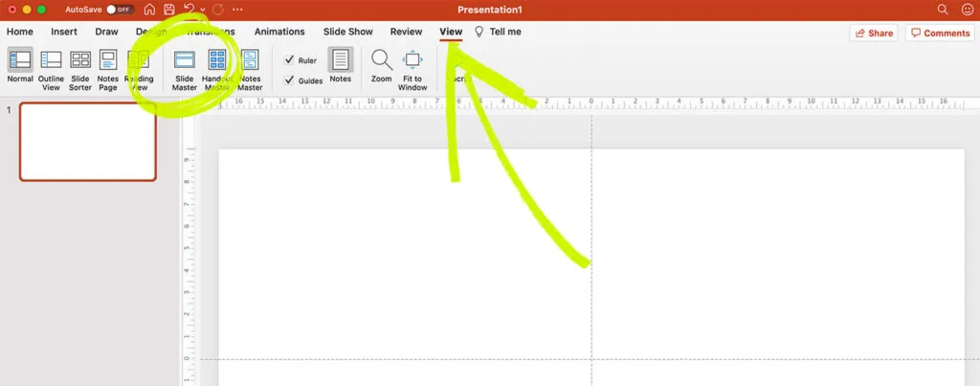
Task: Toggle the Notes pane button
Action: (x=341, y=65)
